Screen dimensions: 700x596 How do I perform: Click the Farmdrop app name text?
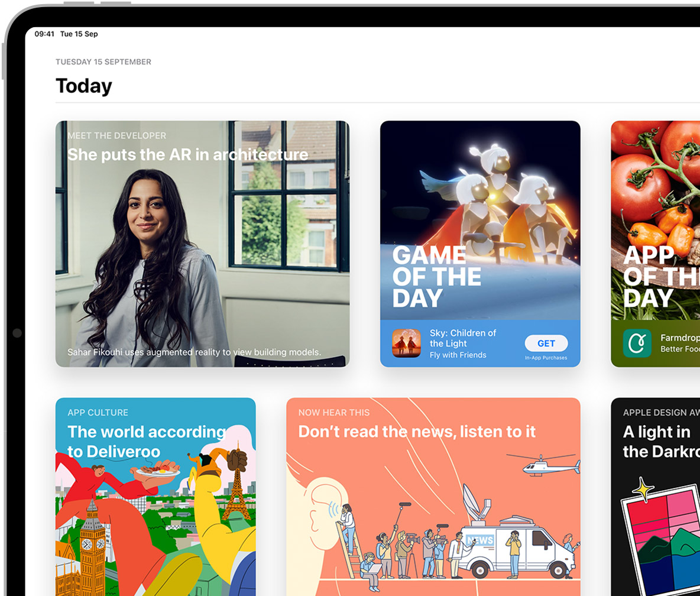[680, 338]
